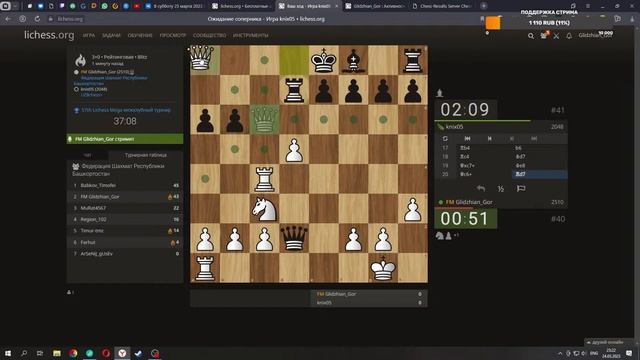Image resolution: width=640 pixels, height=360 pixels.
Task: Open the notifications bell icon
Action: click(569, 36)
